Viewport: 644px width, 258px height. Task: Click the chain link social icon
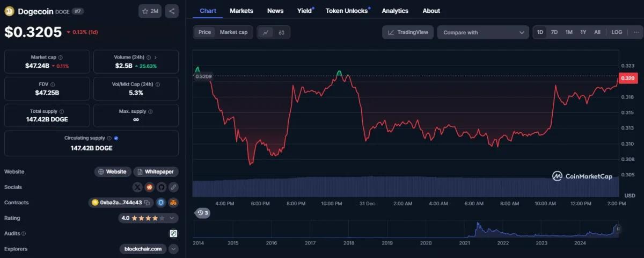[x=173, y=187]
